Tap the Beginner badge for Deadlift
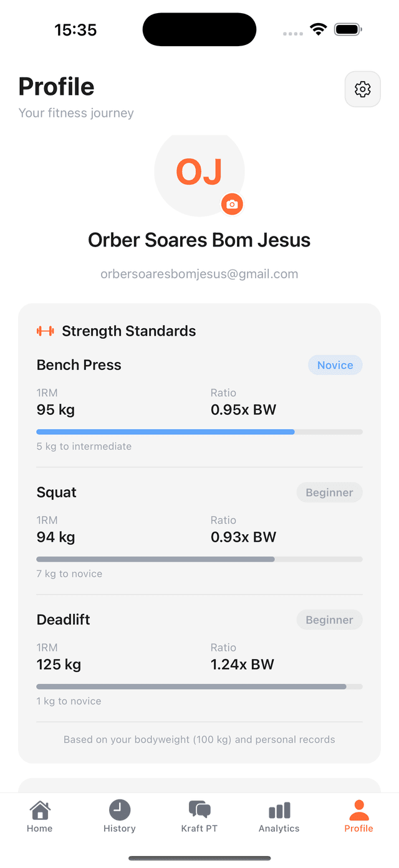The width and height of the screenshot is (399, 868). (x=329, y=619)
